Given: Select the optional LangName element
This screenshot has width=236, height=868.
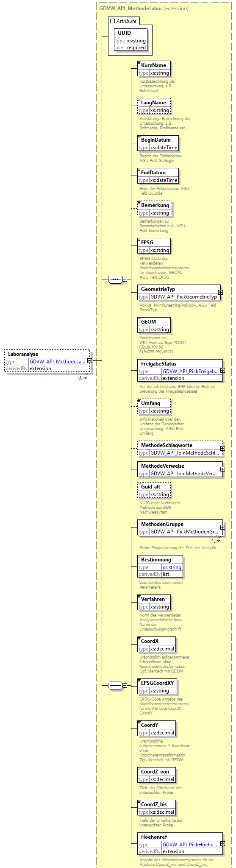Looking at the screenshot, I should (154, 106).
